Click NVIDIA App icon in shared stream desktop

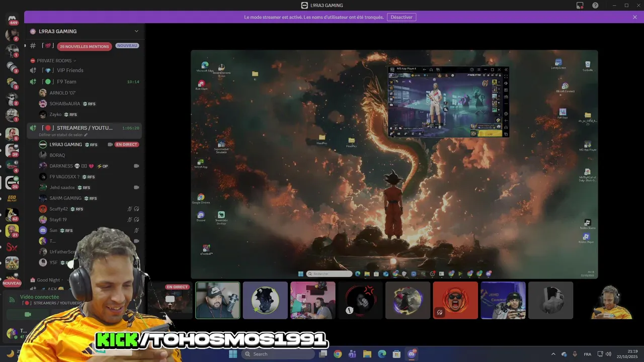click(x=201, y=164)
